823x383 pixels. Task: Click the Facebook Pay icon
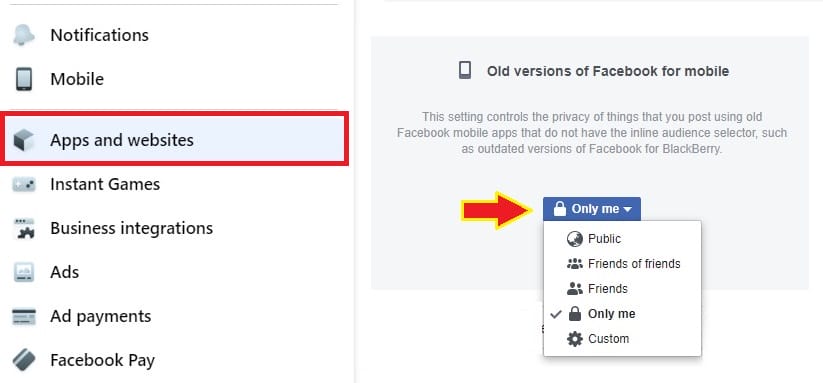[24, 360]
